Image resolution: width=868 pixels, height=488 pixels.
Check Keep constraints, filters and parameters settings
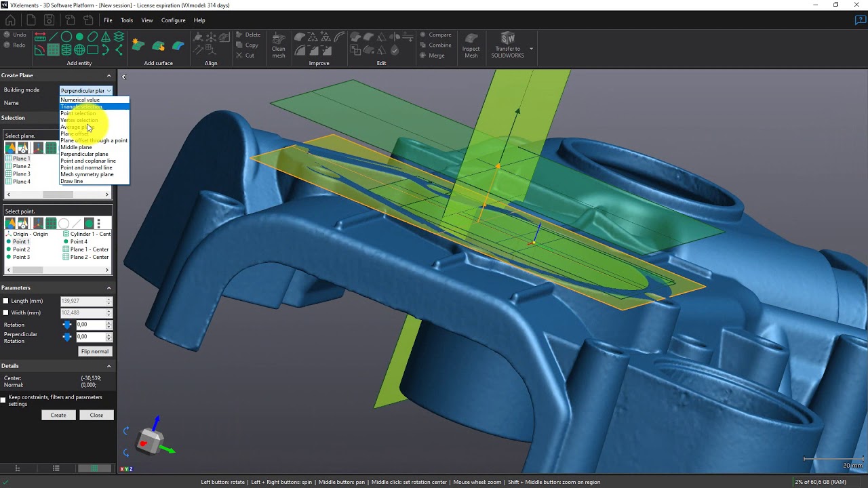tap(4, 400)
